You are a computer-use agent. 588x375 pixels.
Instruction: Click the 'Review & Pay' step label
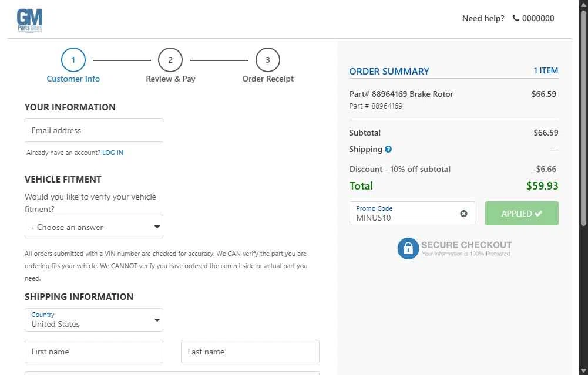(x=170, y=79)
